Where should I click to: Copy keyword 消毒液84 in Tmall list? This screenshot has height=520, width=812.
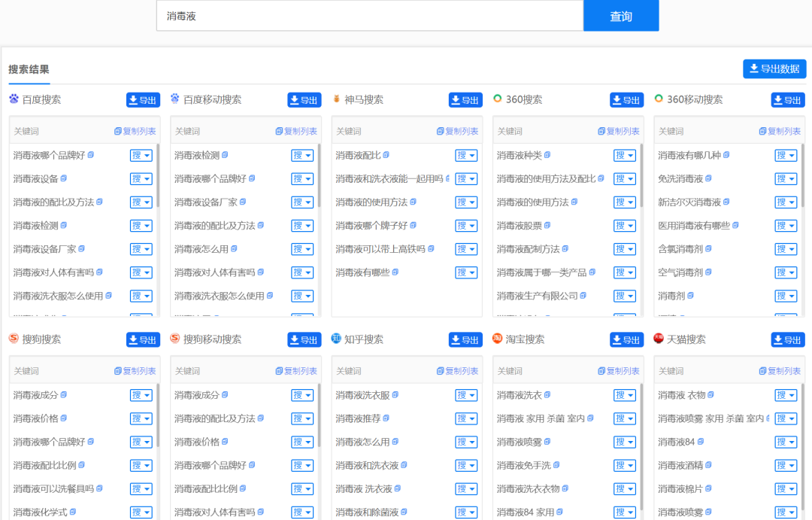click(x=701, y=442)
